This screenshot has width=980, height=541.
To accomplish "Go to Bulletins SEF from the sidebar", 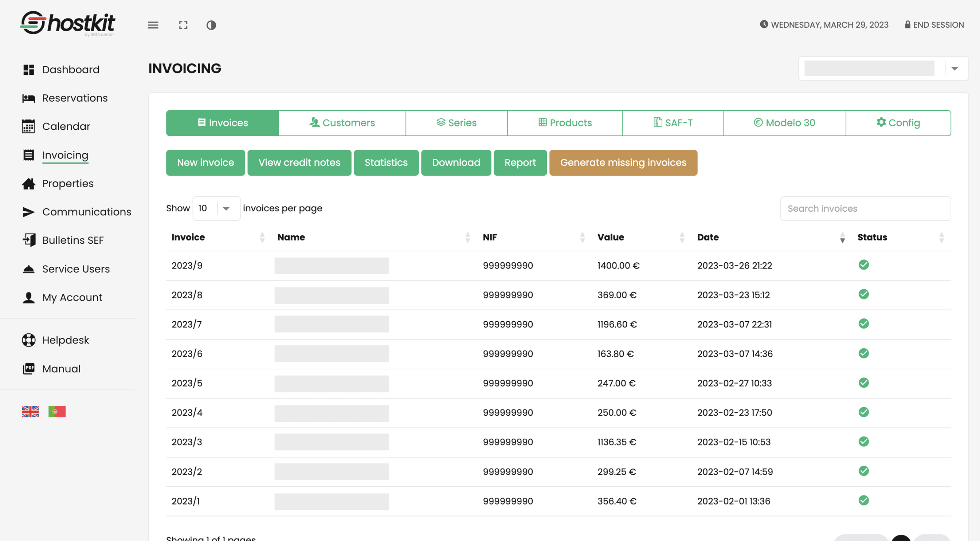I will [72, 240].
